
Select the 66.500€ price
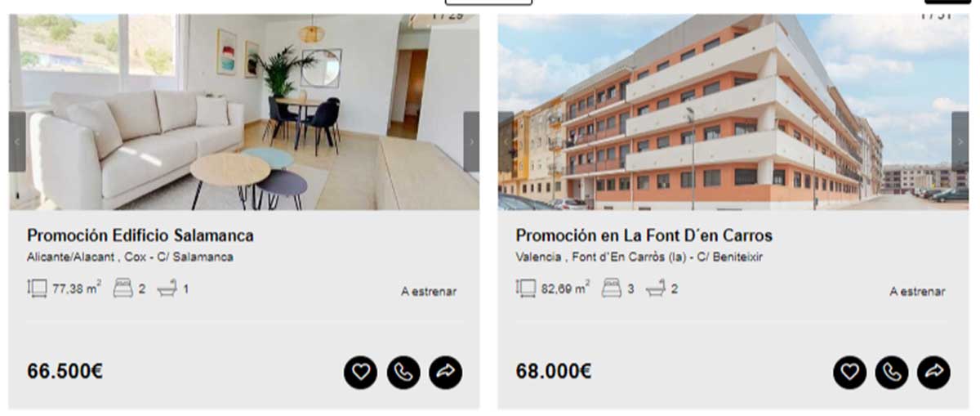point(65,371)
